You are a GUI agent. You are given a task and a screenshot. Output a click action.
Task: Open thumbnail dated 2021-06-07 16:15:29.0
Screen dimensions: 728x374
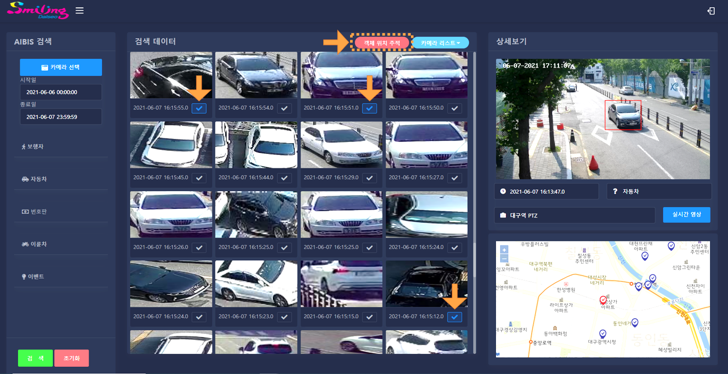pyautogui.click(x=342, y=145)
